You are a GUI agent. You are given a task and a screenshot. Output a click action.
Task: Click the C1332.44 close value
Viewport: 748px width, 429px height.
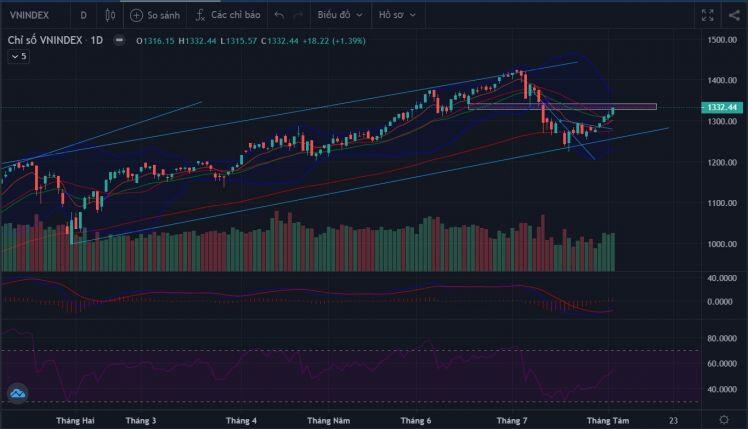(x=280, y=41)
